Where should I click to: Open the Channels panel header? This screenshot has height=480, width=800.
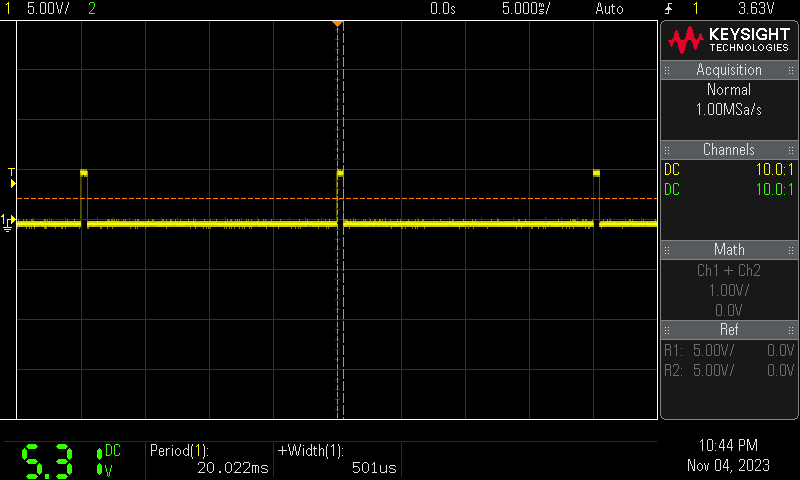[x=729, y=150]
